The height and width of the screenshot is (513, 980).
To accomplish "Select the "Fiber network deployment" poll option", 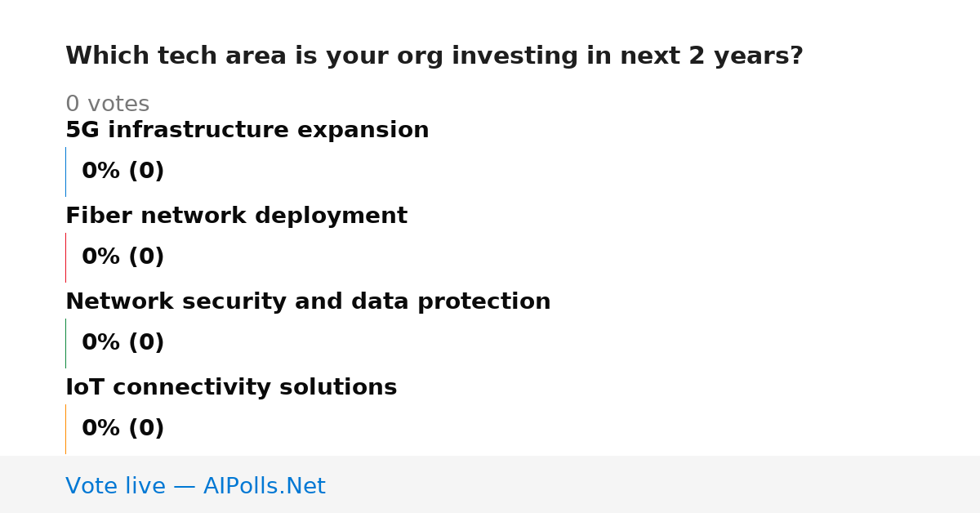I will [236, 216].
